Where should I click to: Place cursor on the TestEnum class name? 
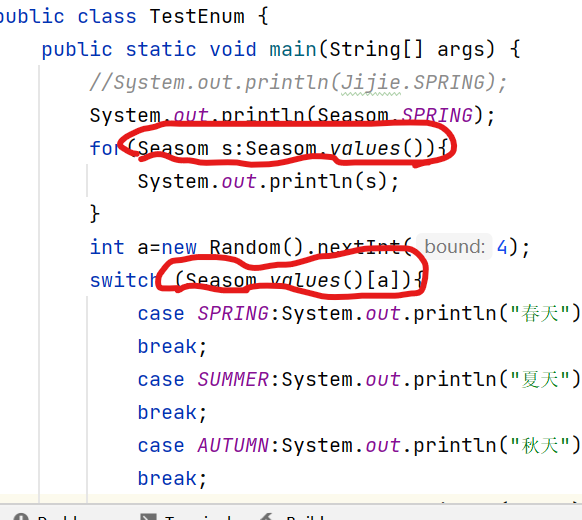[x=197, y=17]
